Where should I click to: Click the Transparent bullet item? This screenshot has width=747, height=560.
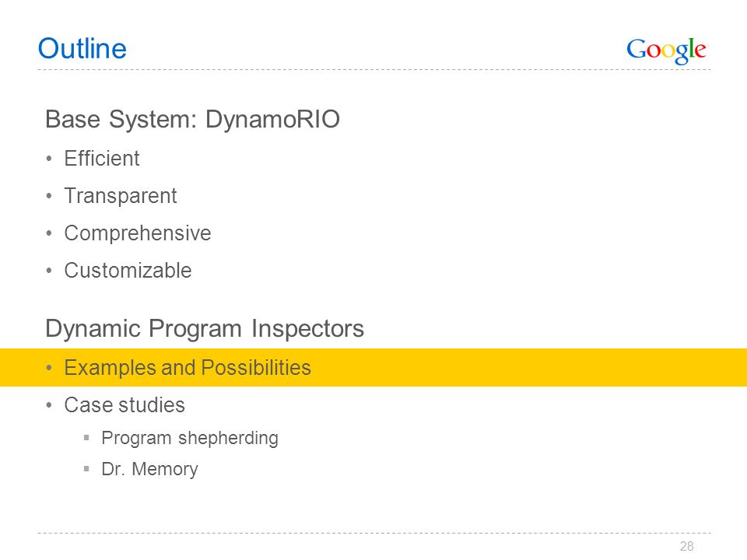[121, 196]
